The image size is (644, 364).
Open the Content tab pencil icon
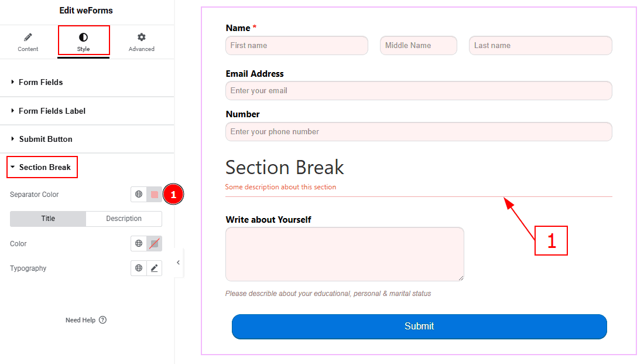[28, 38]
